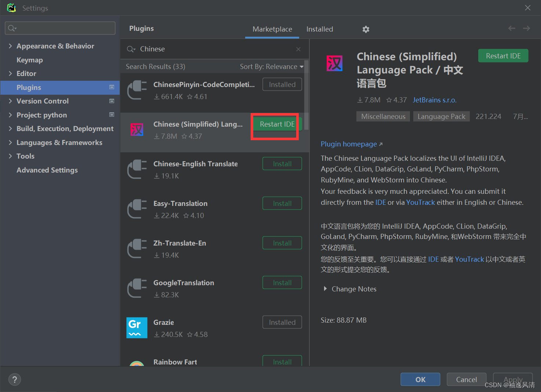Open YouTrack link in Chinese description
The height and width of the screenshot is (392, 541).
tap(470, 259)
